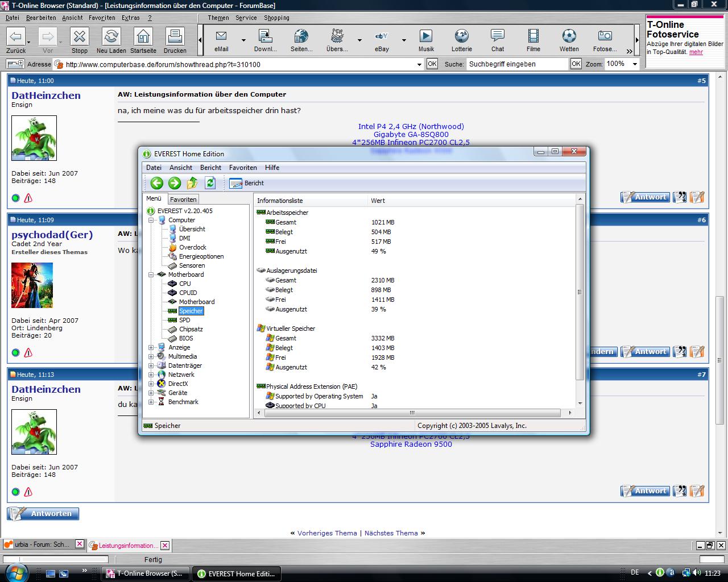Click the browser Stopp button

click(80, 40)
